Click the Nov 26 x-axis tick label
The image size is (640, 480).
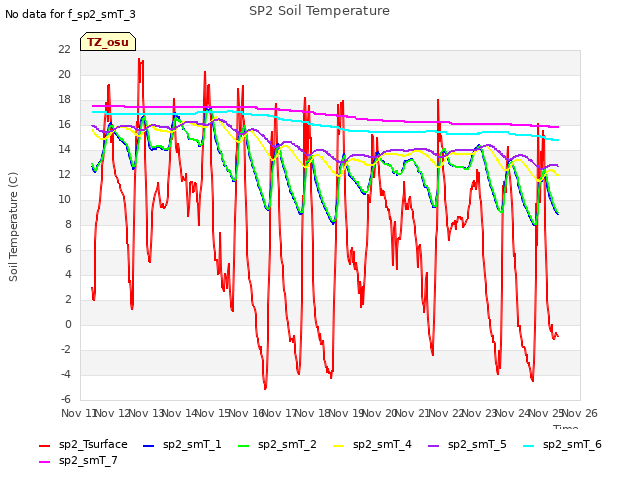(x=580, y=413)
